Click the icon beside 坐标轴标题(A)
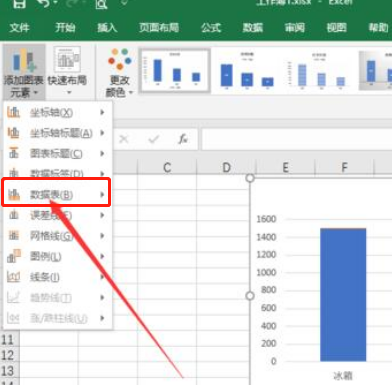392x385 pixels. (13, 133)
